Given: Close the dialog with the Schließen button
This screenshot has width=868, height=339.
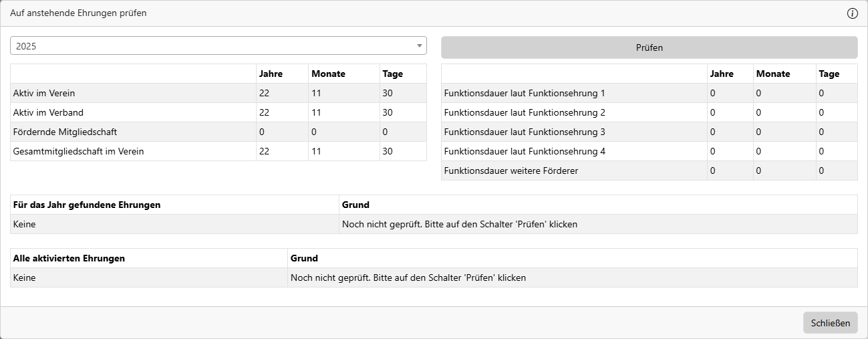Looking at the screenshot, I should pos(830,323).
